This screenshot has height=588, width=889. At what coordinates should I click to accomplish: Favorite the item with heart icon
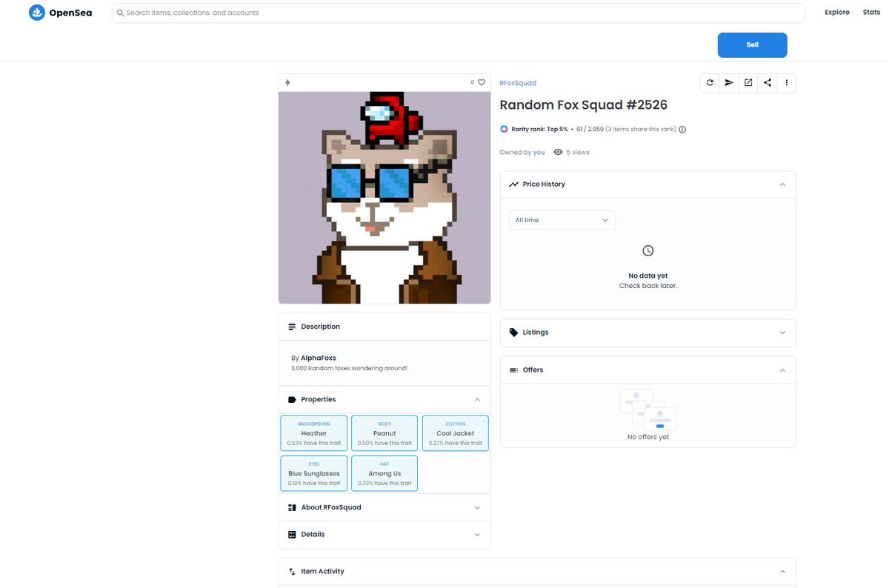click(x=482, y=82)
